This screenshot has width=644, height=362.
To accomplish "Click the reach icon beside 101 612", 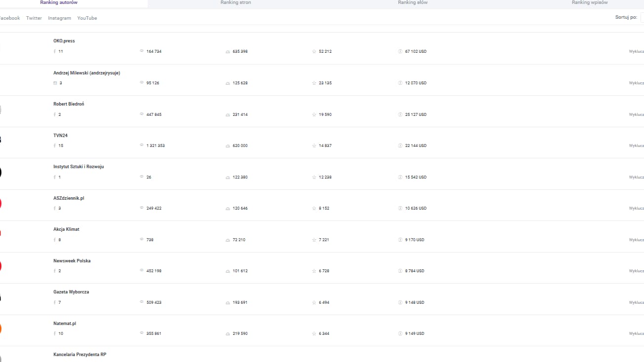I will pyautogui.click(x=227, y=271).
